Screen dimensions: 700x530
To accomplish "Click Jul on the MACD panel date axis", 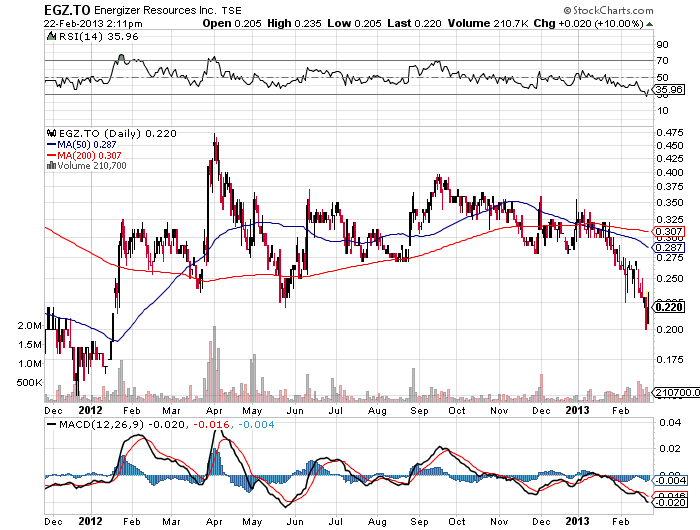I will click(x=335, y=522).
